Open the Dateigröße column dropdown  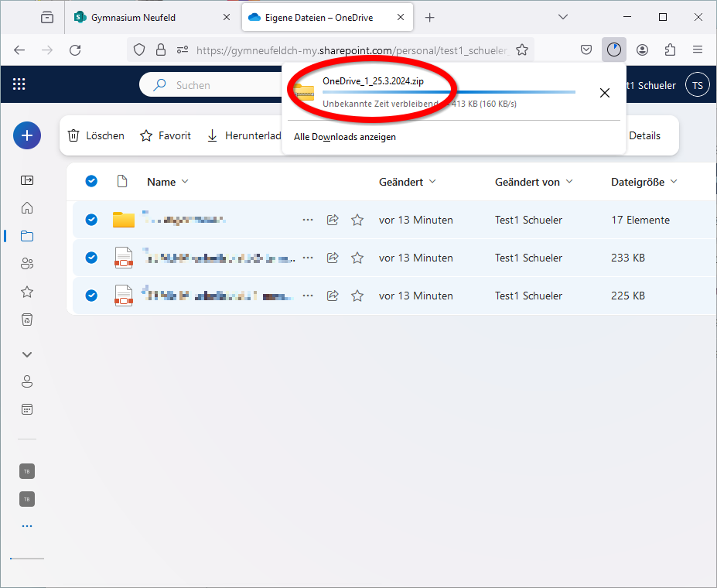point(644,182)
